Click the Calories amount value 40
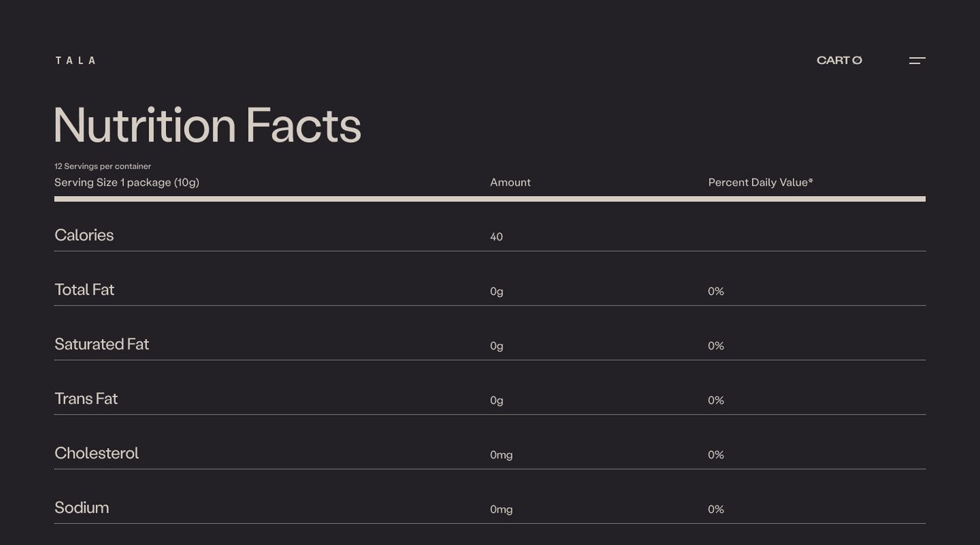 (496, 237)
